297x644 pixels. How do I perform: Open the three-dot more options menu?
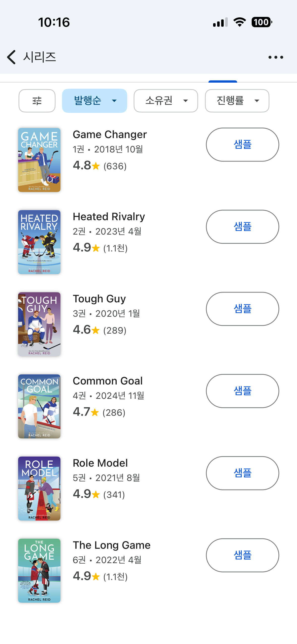pyautogui.click(x=276, y=57)
